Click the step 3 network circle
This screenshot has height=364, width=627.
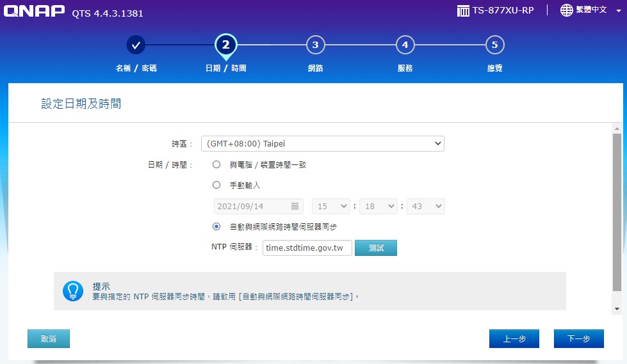pyautogui.click(x=315, y=45)
